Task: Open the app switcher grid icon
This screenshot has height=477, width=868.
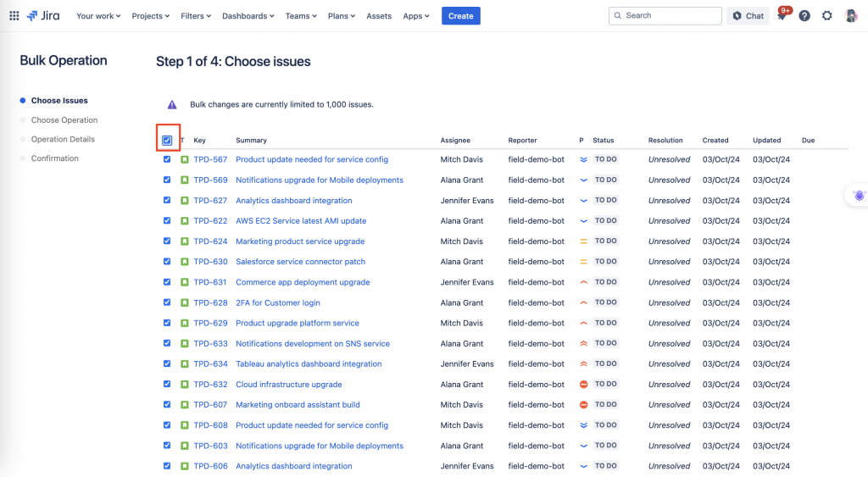Action: pos(14,16)
